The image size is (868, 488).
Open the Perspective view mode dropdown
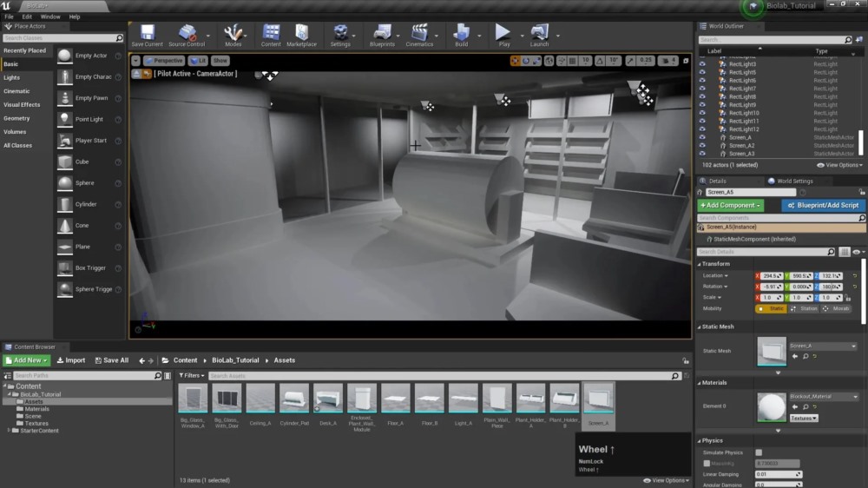click(164, 61)
